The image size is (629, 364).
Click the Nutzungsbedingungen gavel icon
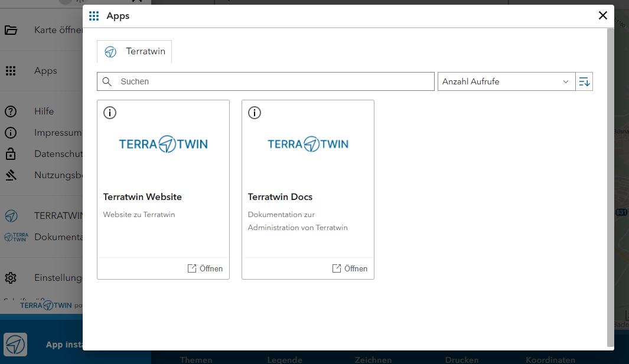(x=11, y=175)
